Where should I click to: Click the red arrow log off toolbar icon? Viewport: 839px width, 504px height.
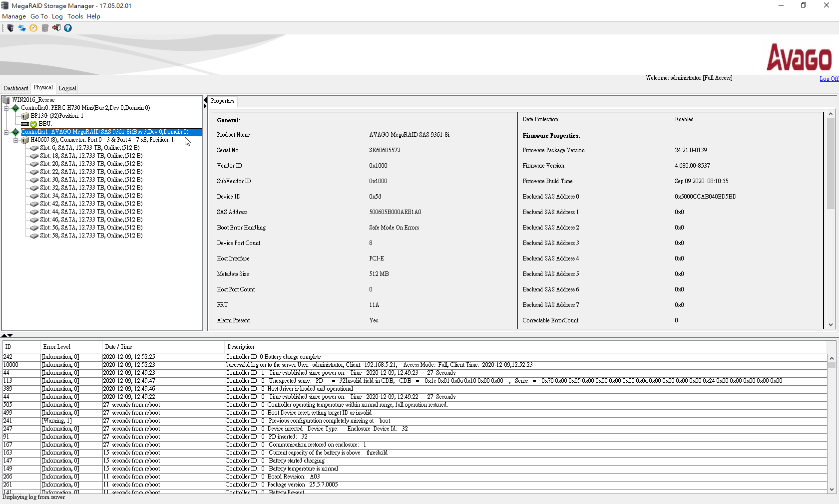pyautogui.click(x=56, y=28)
